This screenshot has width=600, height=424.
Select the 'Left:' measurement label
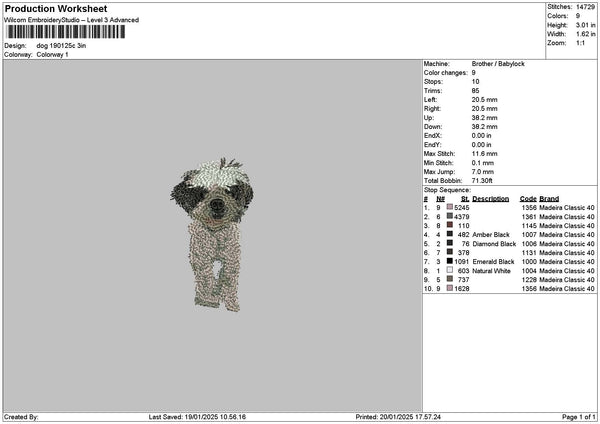(x=432, y=99)
